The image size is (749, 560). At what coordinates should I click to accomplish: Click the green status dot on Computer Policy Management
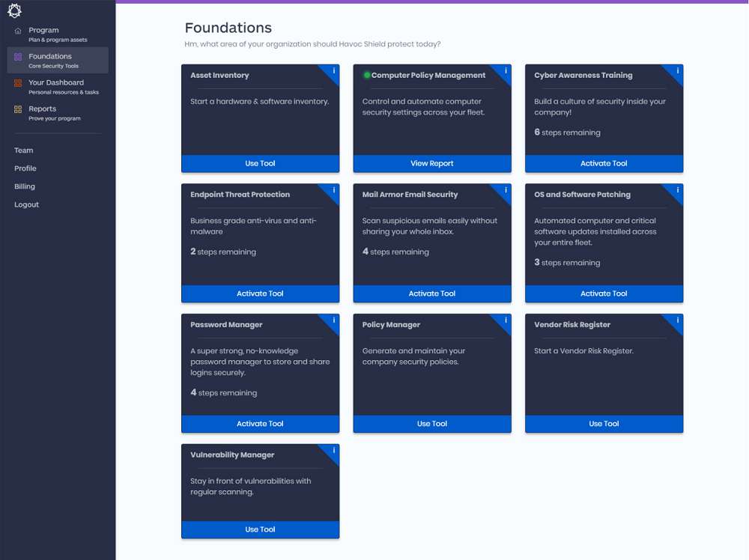(x=367, y=75)
